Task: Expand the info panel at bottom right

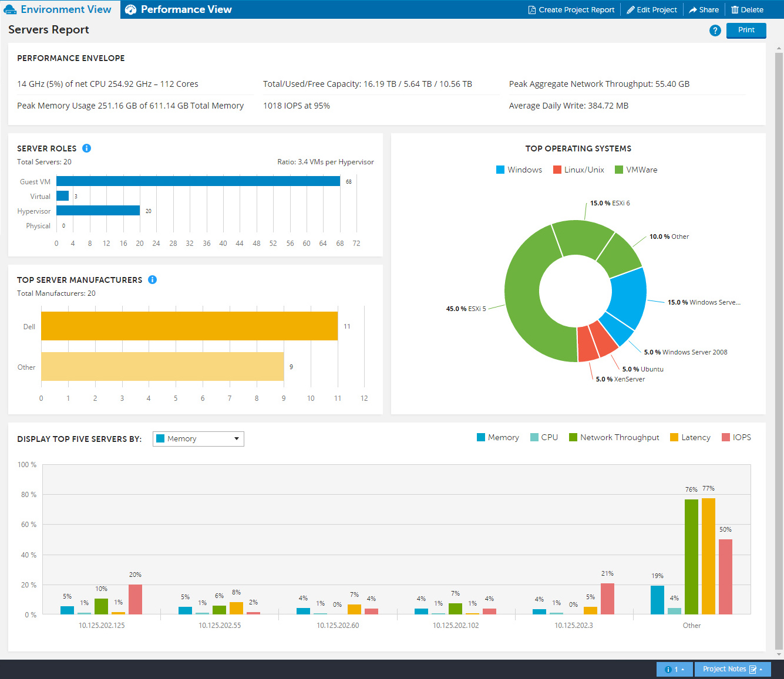Action: [674, 669]
